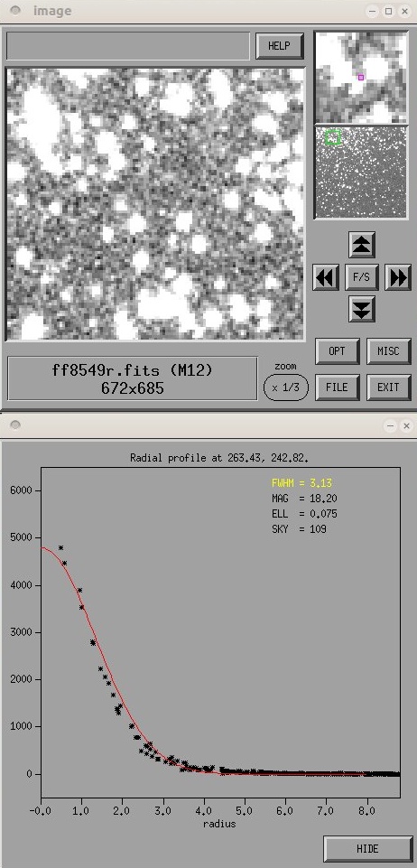Close the radial profile window

tap(406, 425)
